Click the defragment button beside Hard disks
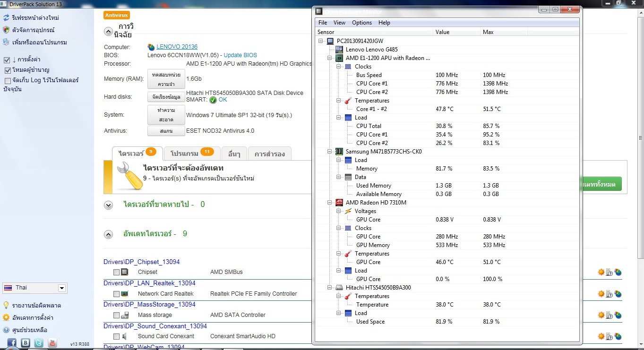644x350 pixels. 166,97
